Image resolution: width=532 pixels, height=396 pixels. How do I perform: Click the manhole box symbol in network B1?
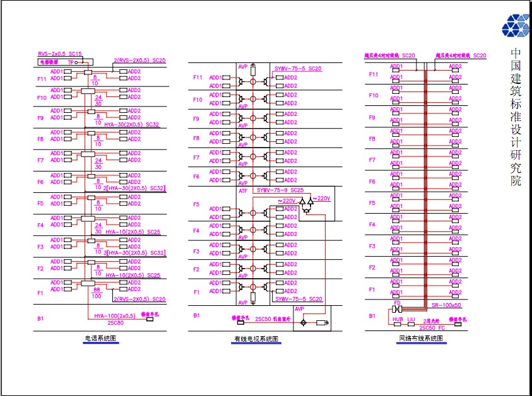click(x=458, y=325)
